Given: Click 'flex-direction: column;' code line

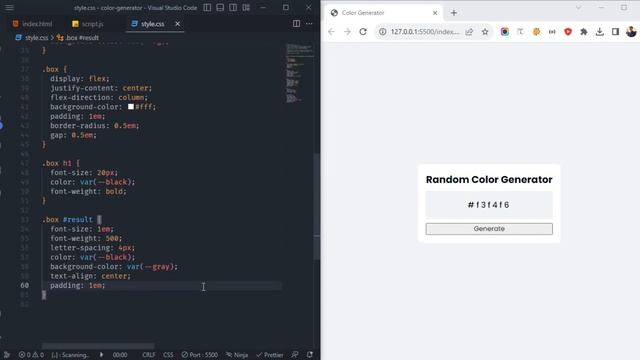Looking at the screenshot, I should click(99, 98).
